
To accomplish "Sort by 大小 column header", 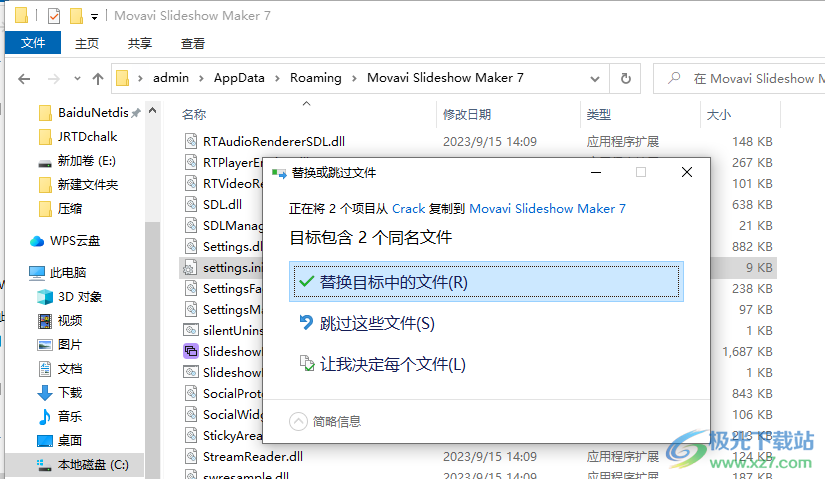I will pyautogui.click(x=719, y=114).
